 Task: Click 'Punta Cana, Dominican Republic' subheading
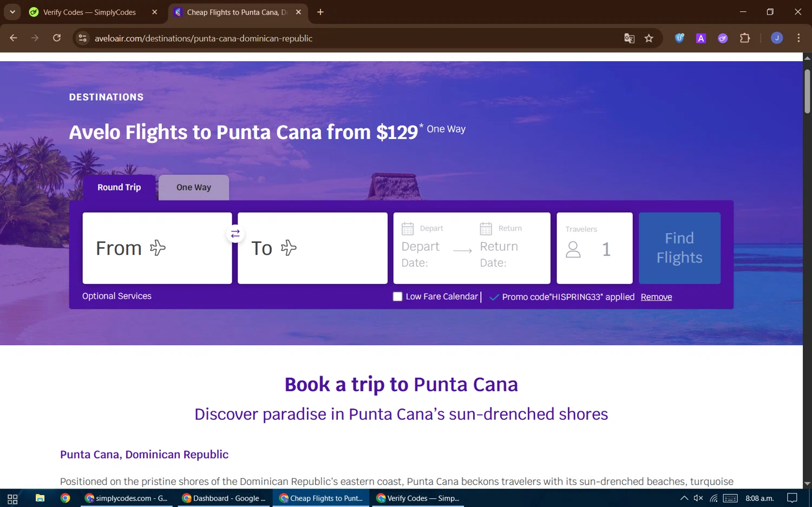click(x=144, y=455)
